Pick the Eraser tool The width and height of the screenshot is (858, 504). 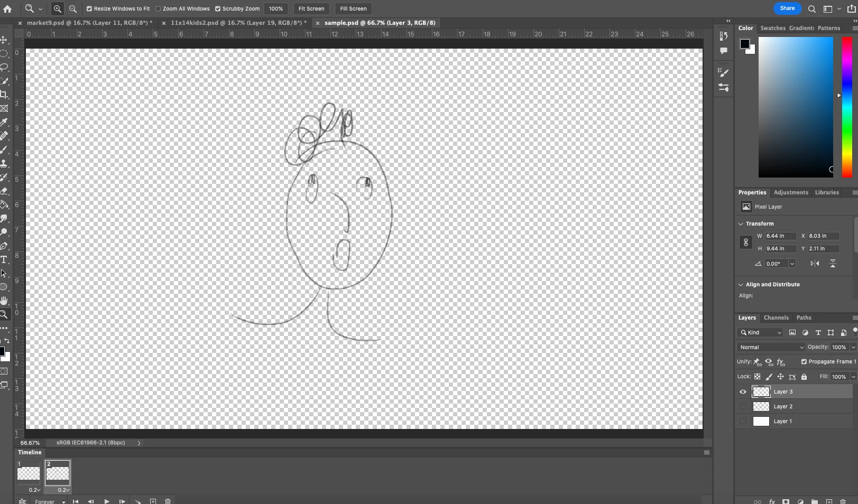point(4,191)
